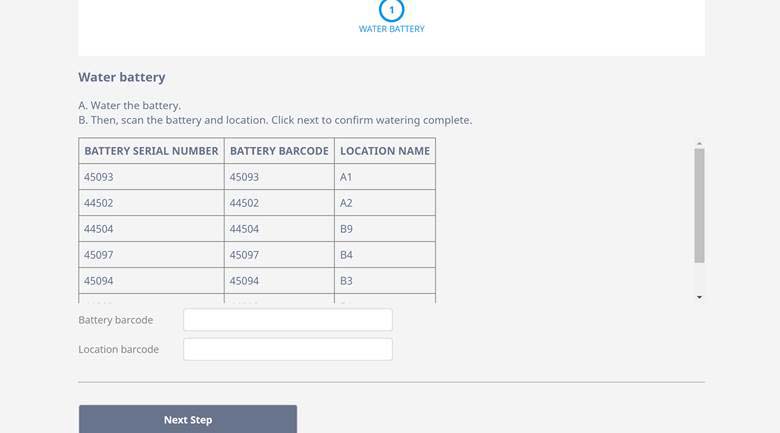The height and width of the screenshot is (433, 780).
Task: Click the table scrollbar up arrow
Action: pyautogui.click(x=699, y=144)
